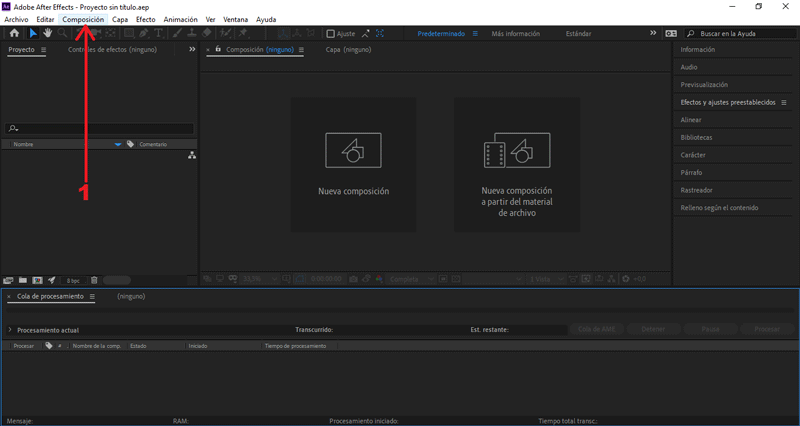Open the Composición menu

point(83,19)
